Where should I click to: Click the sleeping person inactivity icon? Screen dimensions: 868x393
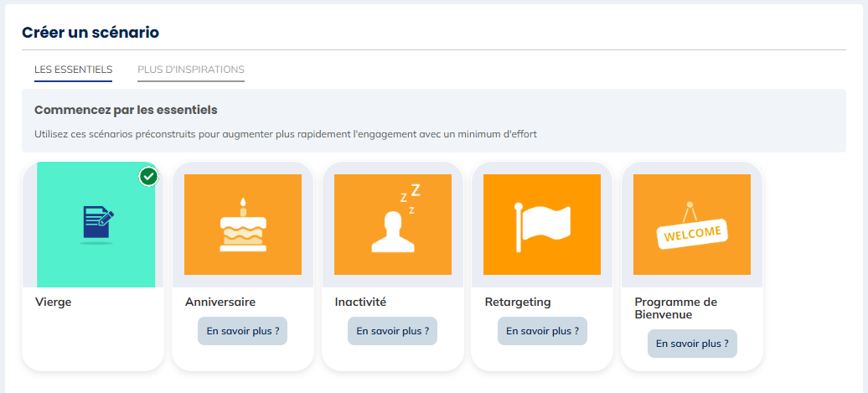click(x=393, y=224)
